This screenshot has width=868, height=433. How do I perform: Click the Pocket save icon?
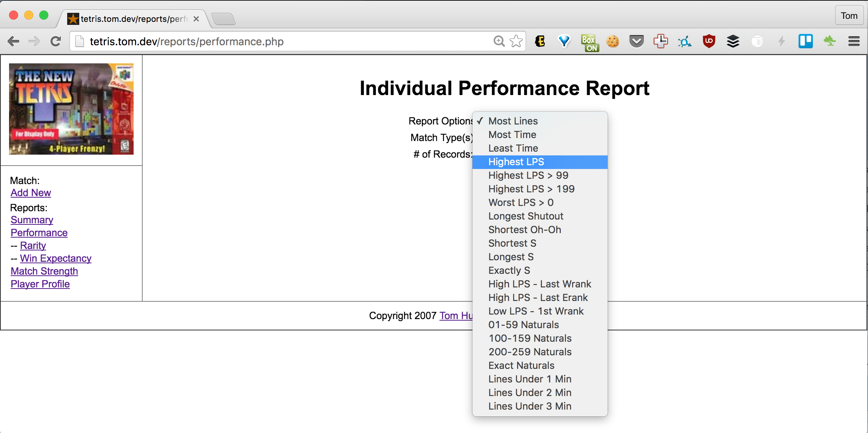[636, 41]
